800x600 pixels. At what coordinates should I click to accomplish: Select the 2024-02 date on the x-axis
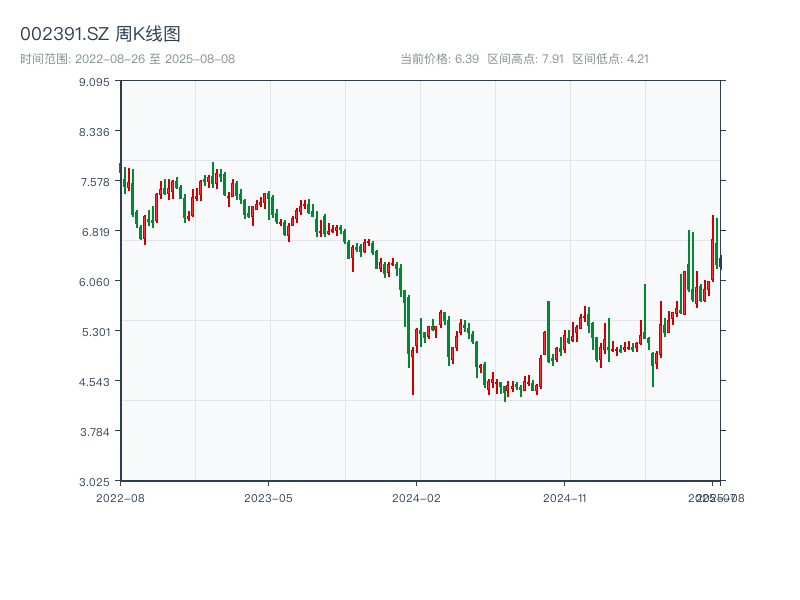[417, 497]
